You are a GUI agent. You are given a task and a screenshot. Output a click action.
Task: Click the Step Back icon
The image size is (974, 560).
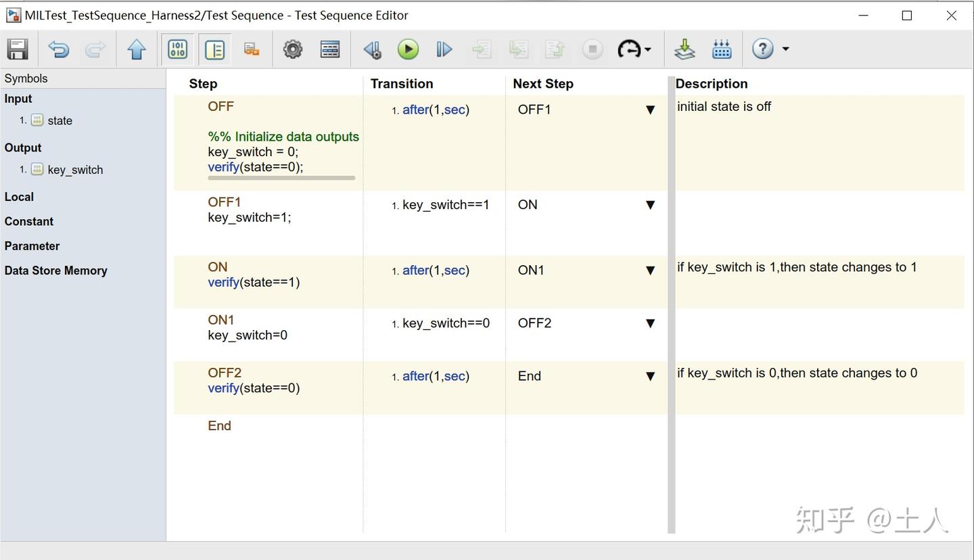[x=372, y=49]
